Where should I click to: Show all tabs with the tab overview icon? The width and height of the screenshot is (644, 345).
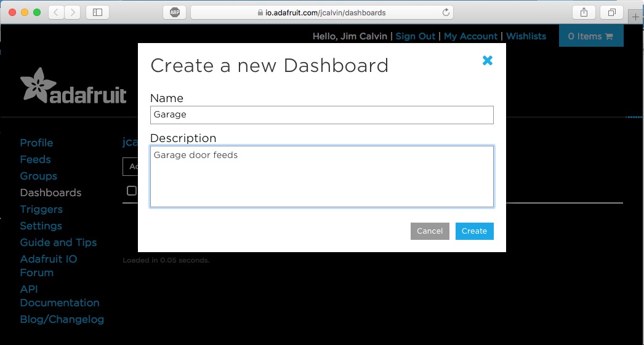(x=611, y=12)
